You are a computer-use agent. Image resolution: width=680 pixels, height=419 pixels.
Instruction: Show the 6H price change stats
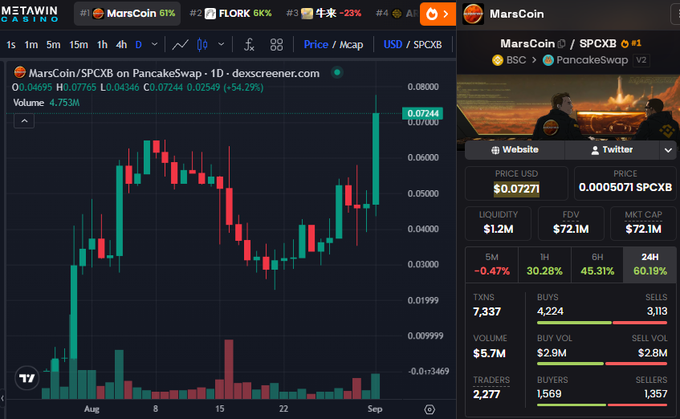[x=597, y=265]
